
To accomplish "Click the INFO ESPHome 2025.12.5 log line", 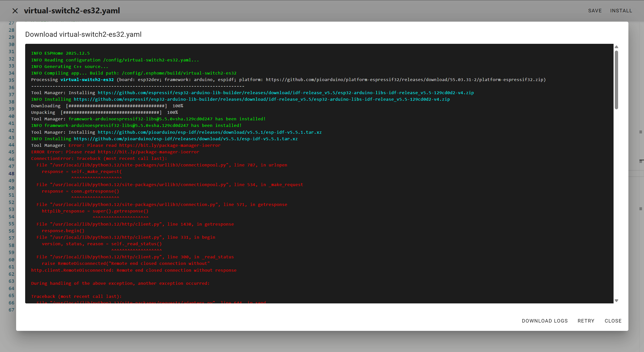I will pos(60,53).
